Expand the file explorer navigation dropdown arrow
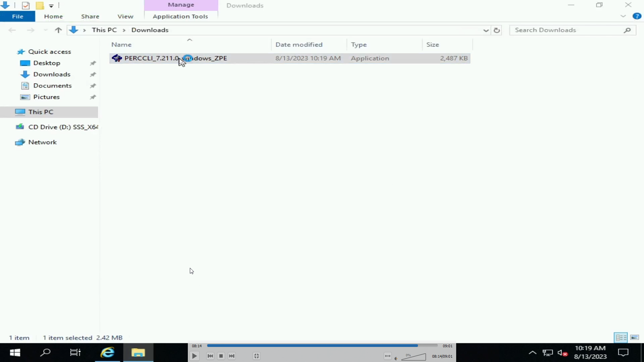This screenshot has width=644, height=362. coord(486,30)
